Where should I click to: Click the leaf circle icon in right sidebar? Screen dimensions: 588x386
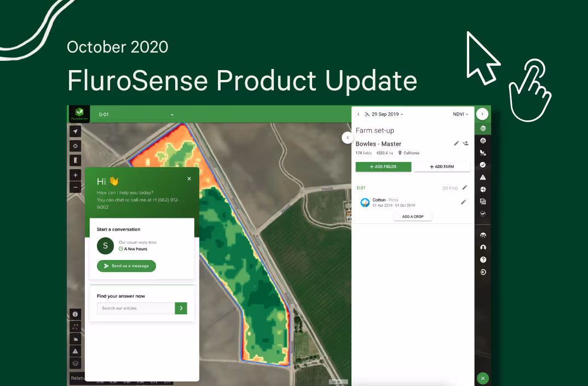(x=483, y=141)
